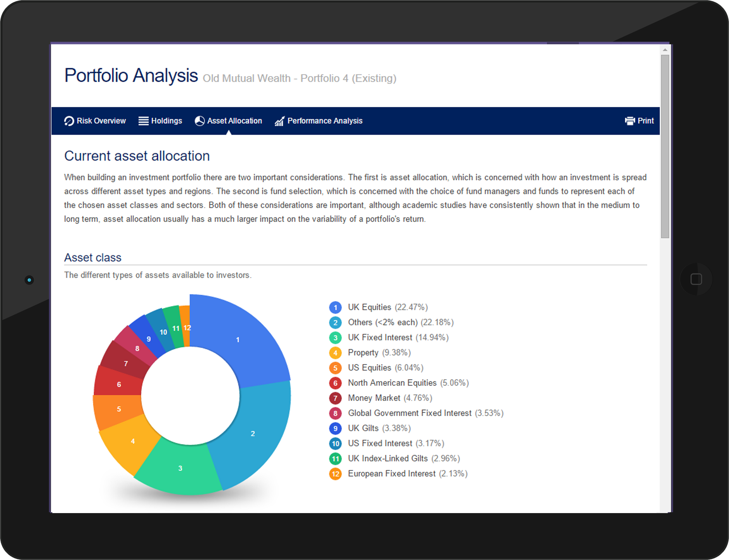
Task: Select the Others (<2% each) legend text
Action: coord(401,322)
